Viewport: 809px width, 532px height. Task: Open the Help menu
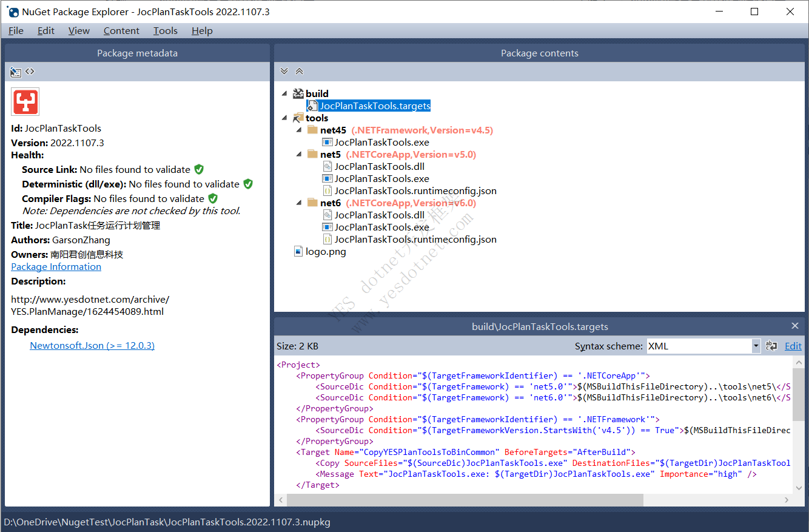point(202,30)
